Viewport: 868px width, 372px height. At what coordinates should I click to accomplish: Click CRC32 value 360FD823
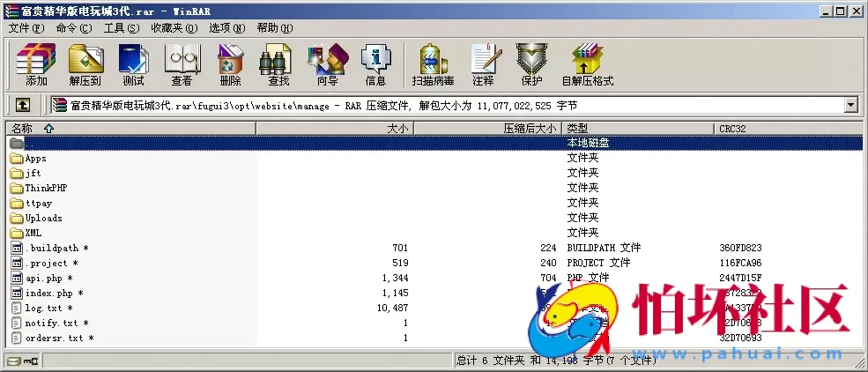[x=741, y=248]
